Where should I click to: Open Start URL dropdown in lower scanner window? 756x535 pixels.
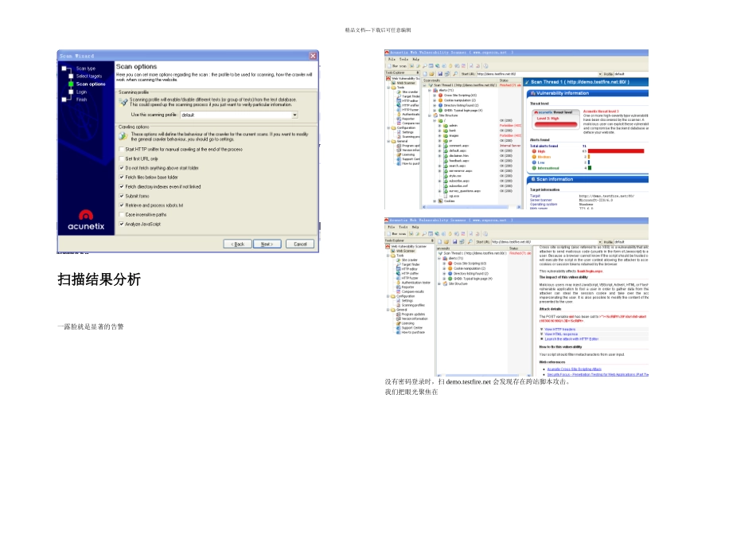coord(600,242)
